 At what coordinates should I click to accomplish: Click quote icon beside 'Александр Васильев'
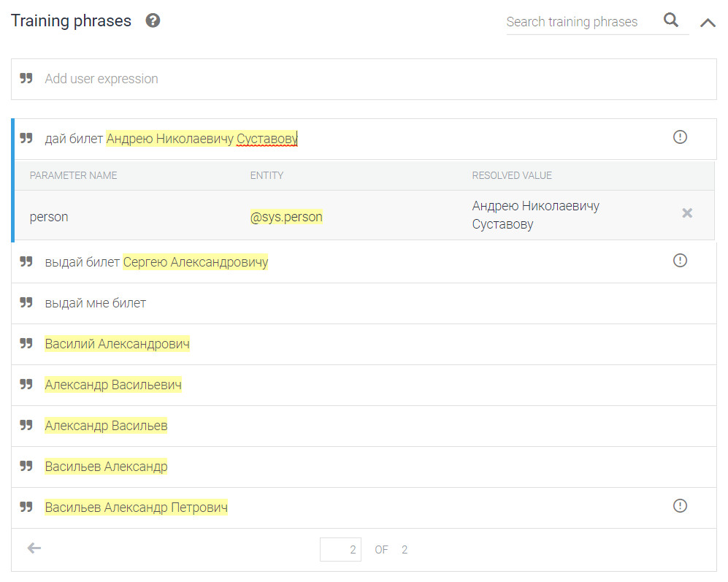pos(26,425)
